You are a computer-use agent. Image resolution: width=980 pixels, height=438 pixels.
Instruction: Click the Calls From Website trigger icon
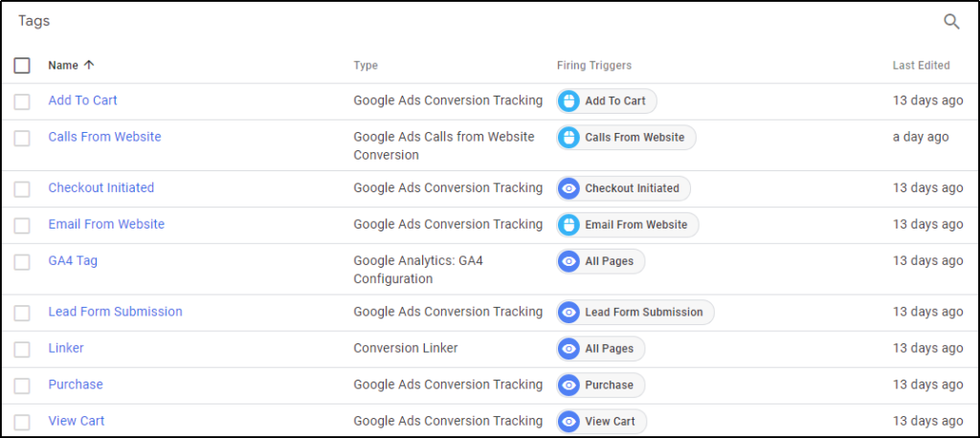point(568,138)
